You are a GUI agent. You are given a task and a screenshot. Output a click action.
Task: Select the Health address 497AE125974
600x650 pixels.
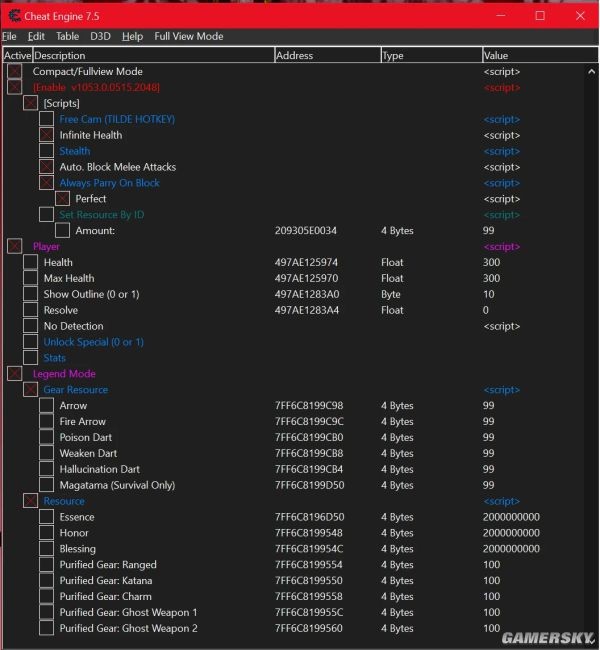tap(306, 262)
